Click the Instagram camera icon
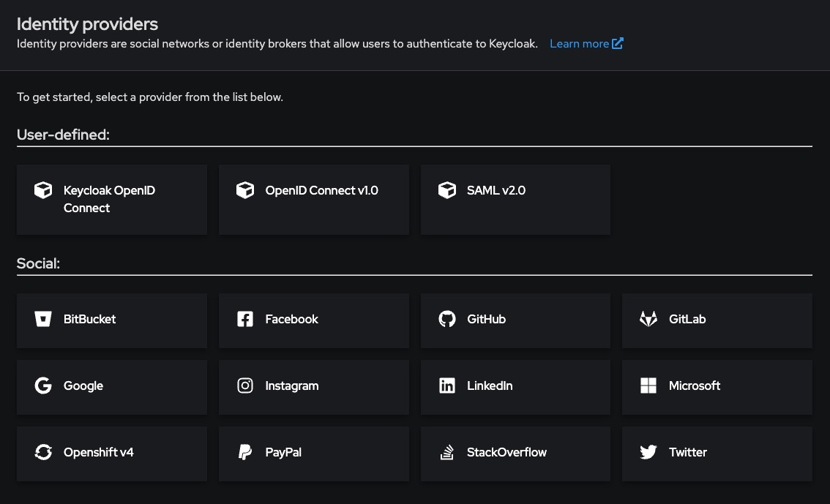Viewport: 830px width, 504px height. [x=245, y=385]
